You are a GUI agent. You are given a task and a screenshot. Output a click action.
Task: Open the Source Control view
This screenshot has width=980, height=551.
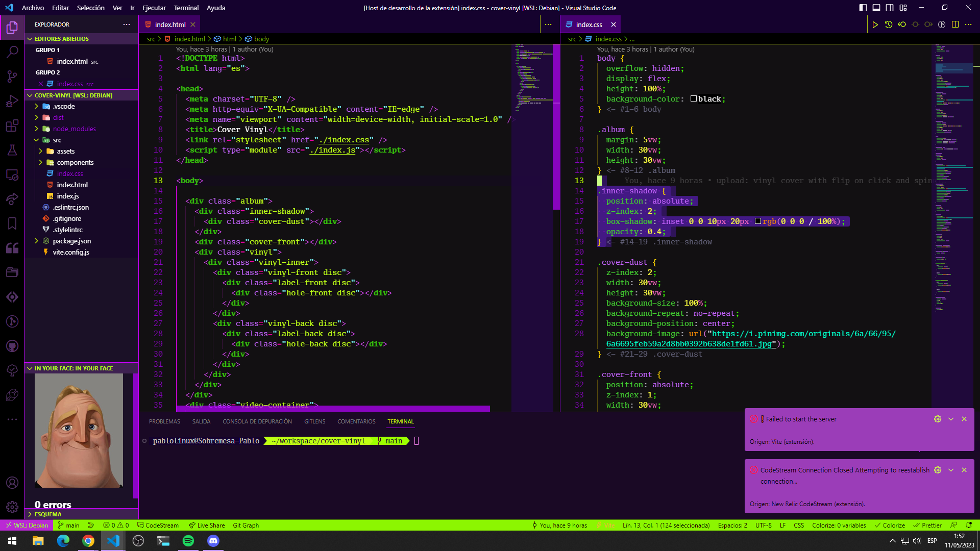click(x=12, y=76)
